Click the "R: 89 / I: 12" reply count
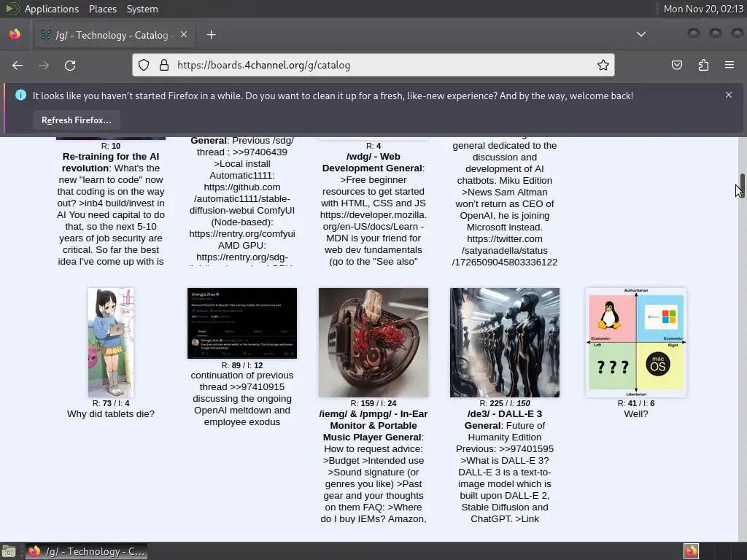Screen dimensions: 747x560 [242, 365]
